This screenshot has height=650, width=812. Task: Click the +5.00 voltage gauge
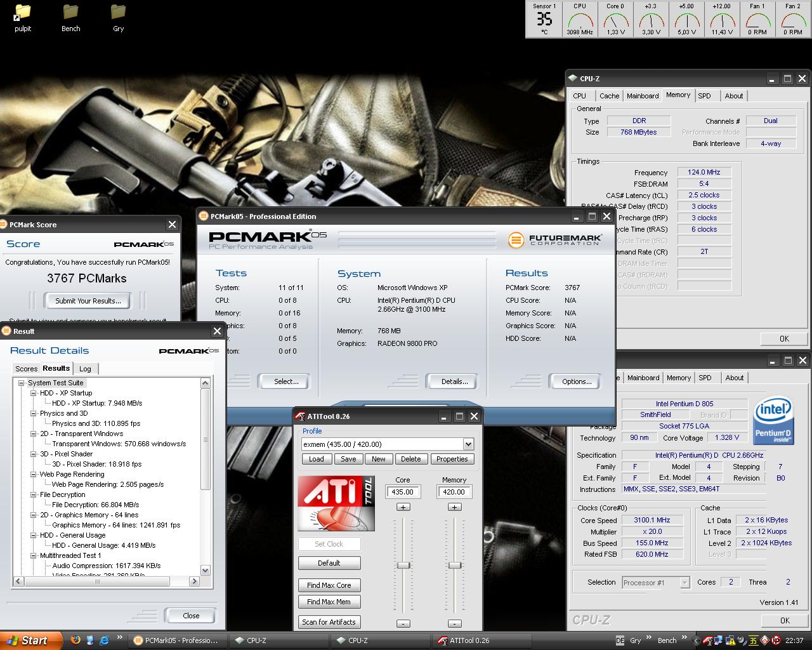(x=686, y=19)
